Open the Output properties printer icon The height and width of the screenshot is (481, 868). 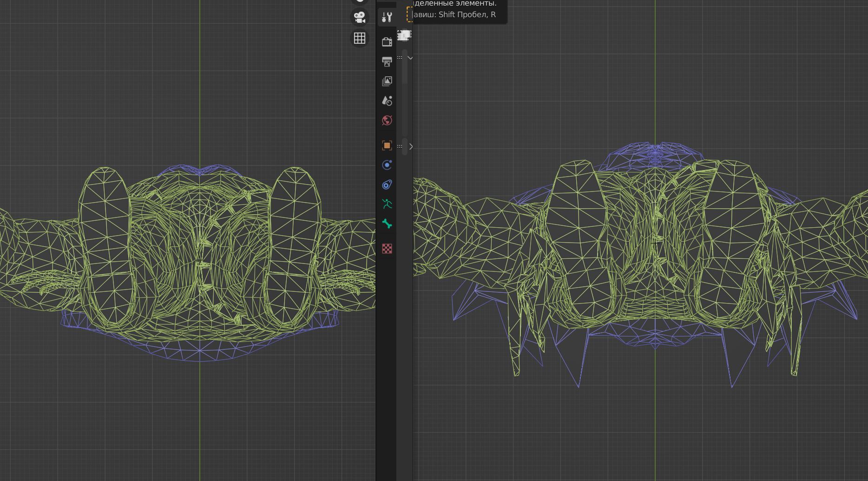(x=387, y=62)
